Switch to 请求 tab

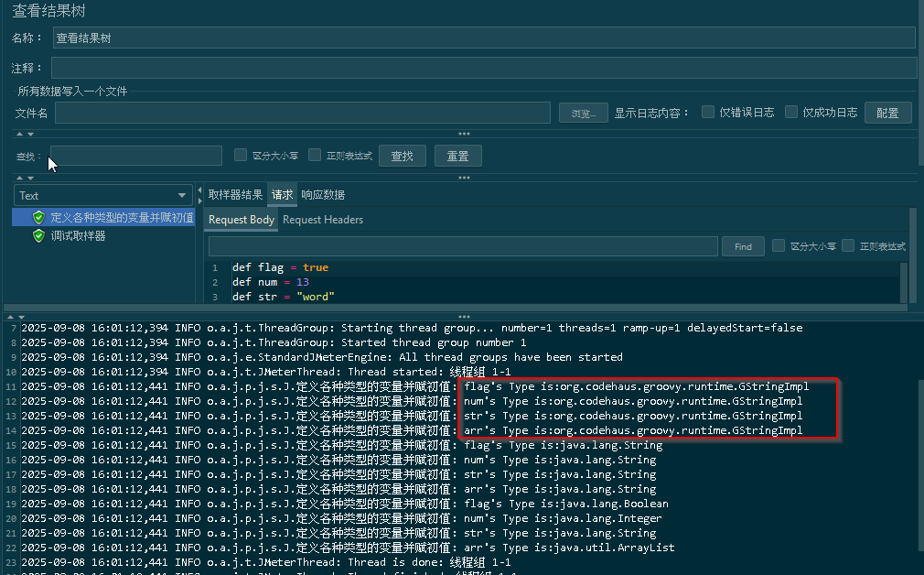pyautogui.click(x=283, y=195)
